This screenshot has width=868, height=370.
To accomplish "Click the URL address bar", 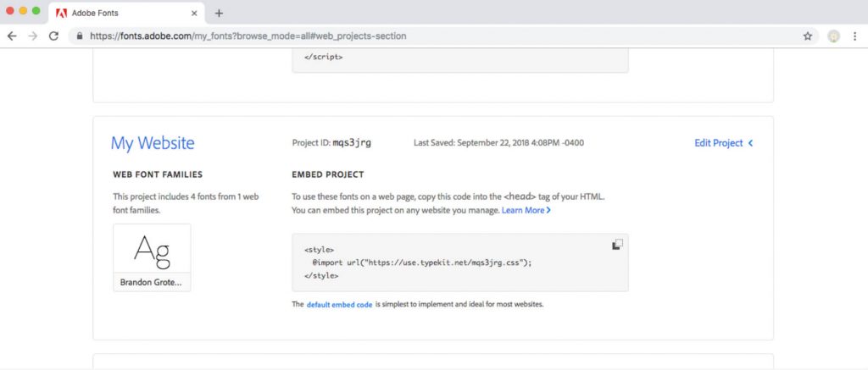I will coord(442,36).
